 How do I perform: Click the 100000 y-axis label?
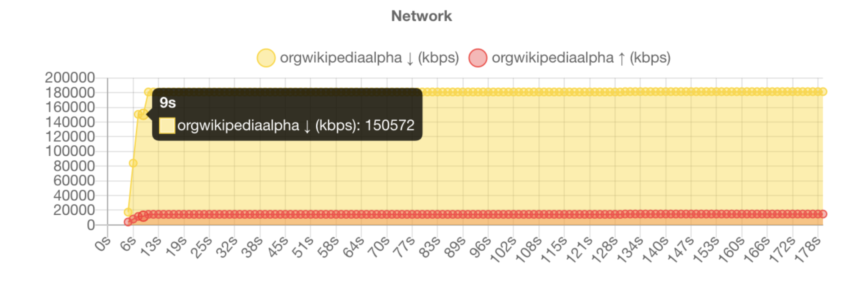70,151
